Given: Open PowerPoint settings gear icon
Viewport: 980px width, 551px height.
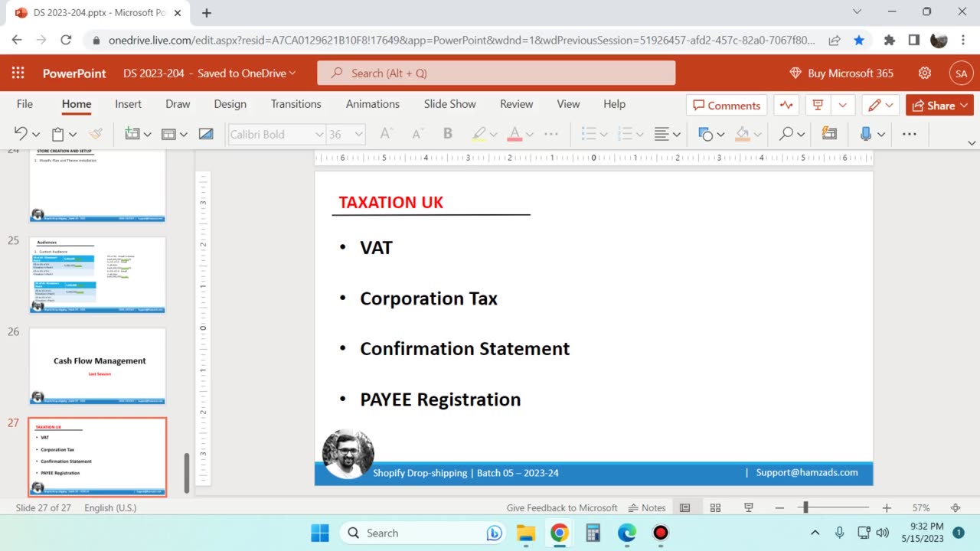Looking at the screenshot, I should [925, 73].
